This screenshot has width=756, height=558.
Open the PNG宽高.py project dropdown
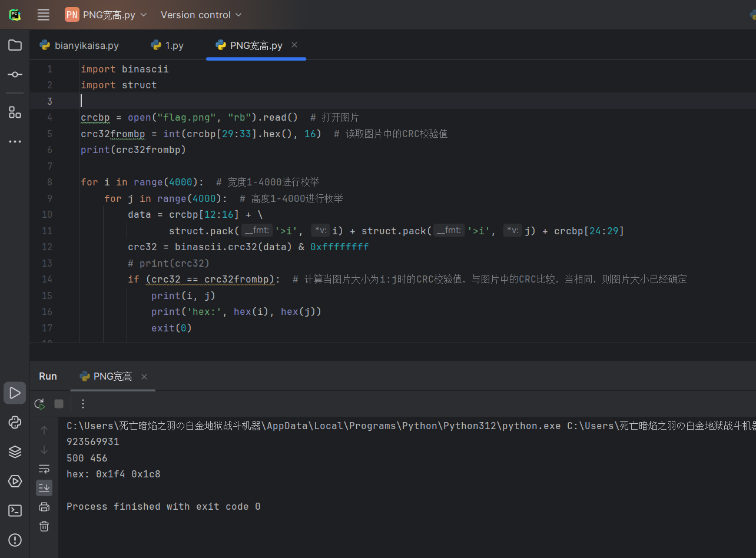[106, 15]
